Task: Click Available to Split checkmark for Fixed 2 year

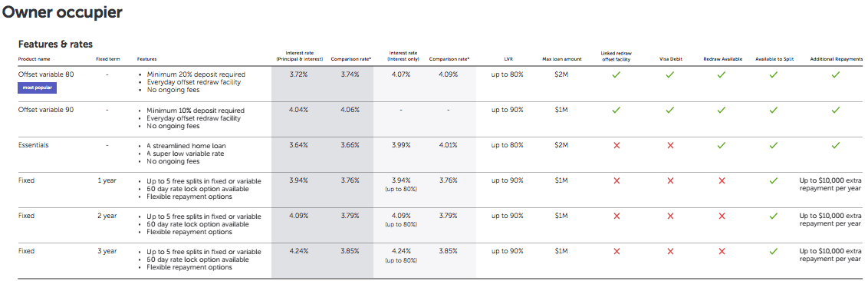Action: [774, 216]
